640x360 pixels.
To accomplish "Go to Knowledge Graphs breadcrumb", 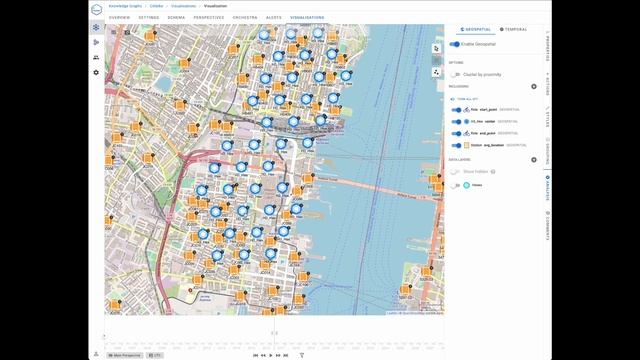I will [125, 6].
